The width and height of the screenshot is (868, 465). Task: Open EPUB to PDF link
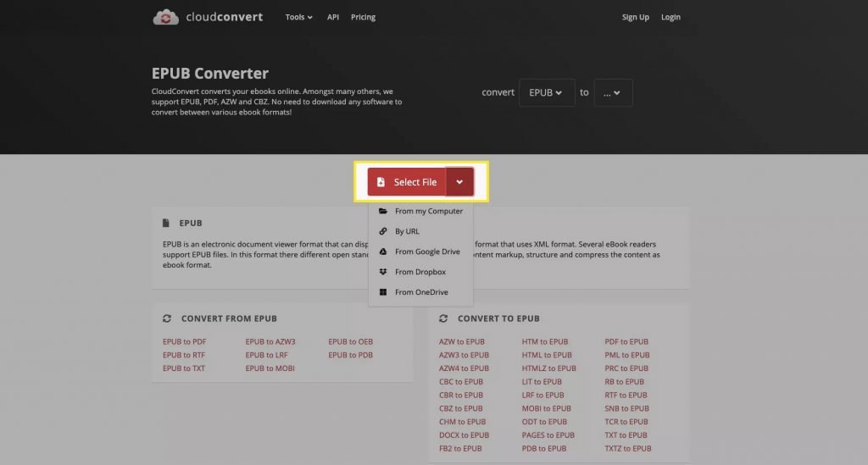pyautogui.click(x=184, y=341)
